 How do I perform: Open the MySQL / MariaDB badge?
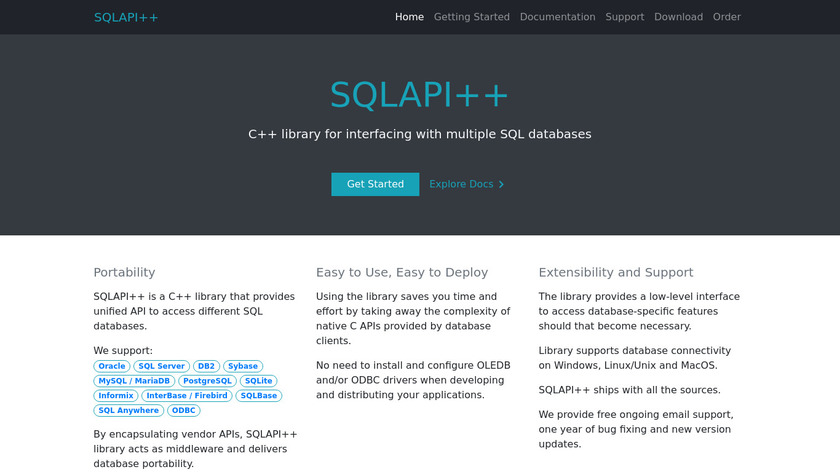pyautogui.click(x=134, y=381)
